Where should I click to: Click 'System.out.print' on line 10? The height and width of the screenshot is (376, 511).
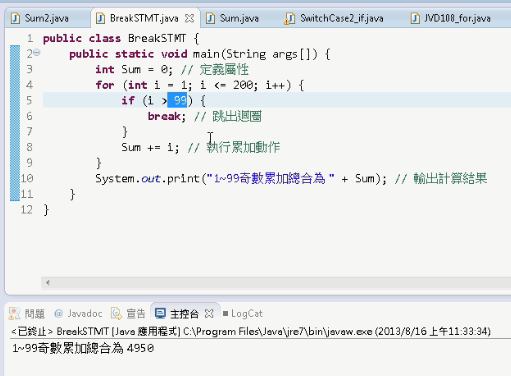point(147,179)
